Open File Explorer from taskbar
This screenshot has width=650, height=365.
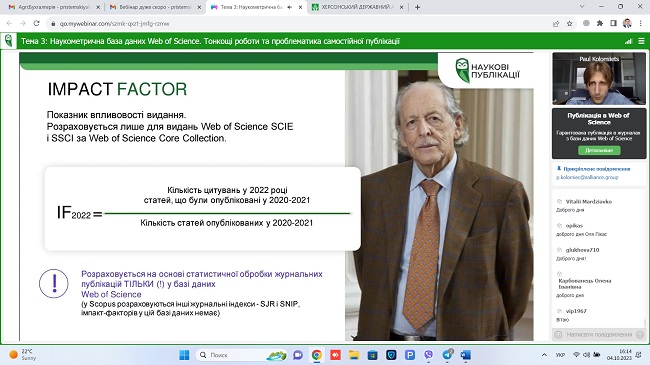point(354,355)
